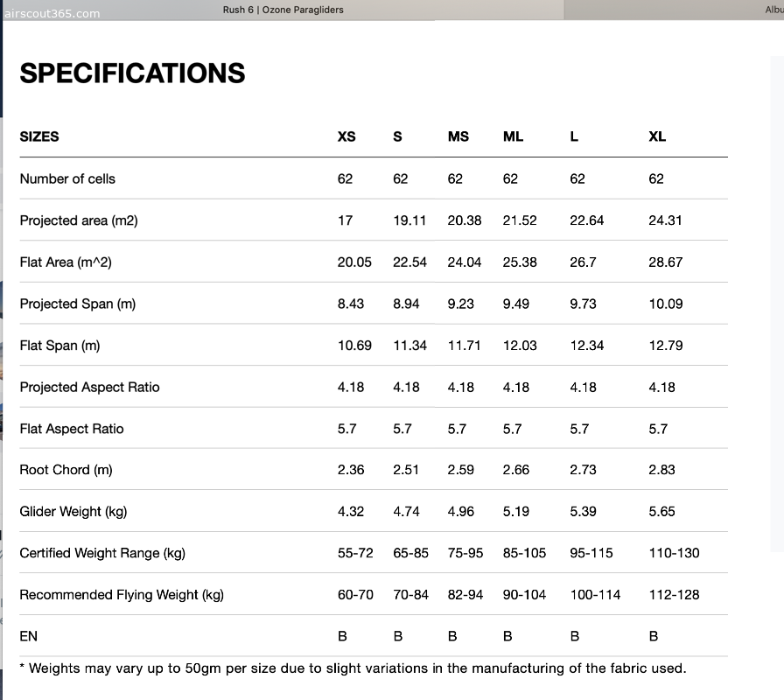The width and height of the screenshot is (784, 700).
Task: Click the Certified Weight Range (kg) label
Action: 102,553
